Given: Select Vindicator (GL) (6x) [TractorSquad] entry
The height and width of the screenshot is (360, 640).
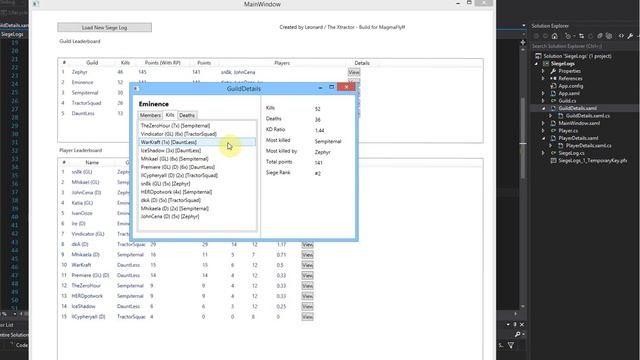Looking at the screenshot, I should click(198, 134).
